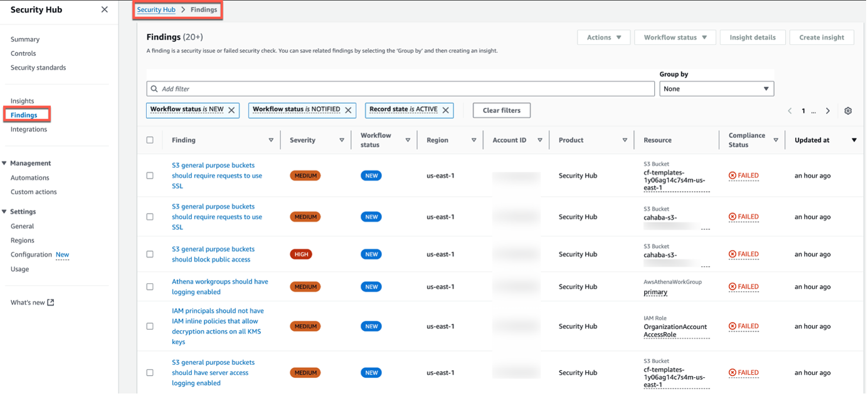Click the Clear filters button

coord(501,110)
